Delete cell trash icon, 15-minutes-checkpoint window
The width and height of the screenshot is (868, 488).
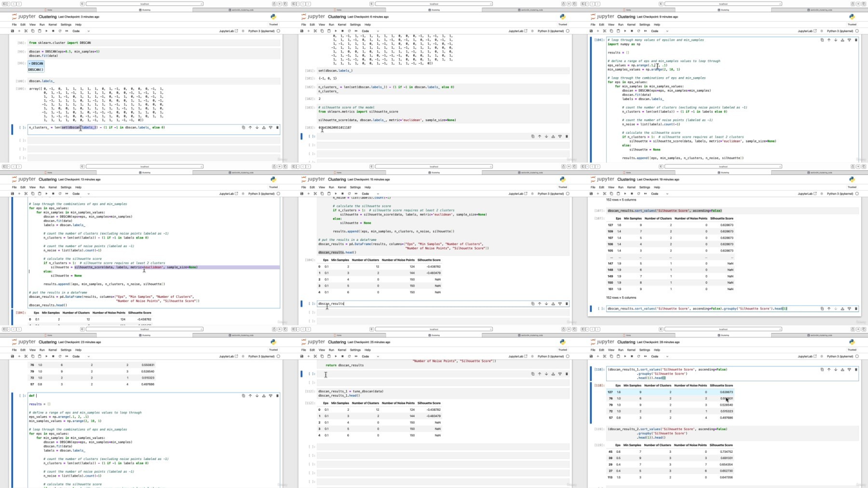[x=567, y=304]
